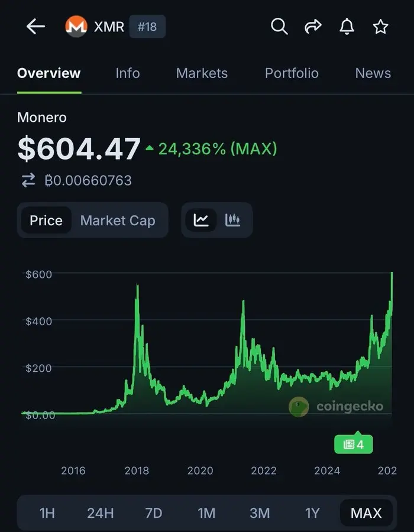
Task: Open price alerts via the bell icon
Action: [x=347, y=27]
